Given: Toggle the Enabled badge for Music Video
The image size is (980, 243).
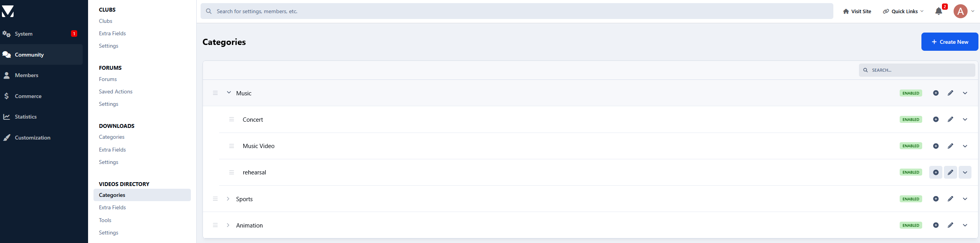Looking at the screenshot, I should tap(911, 146).
